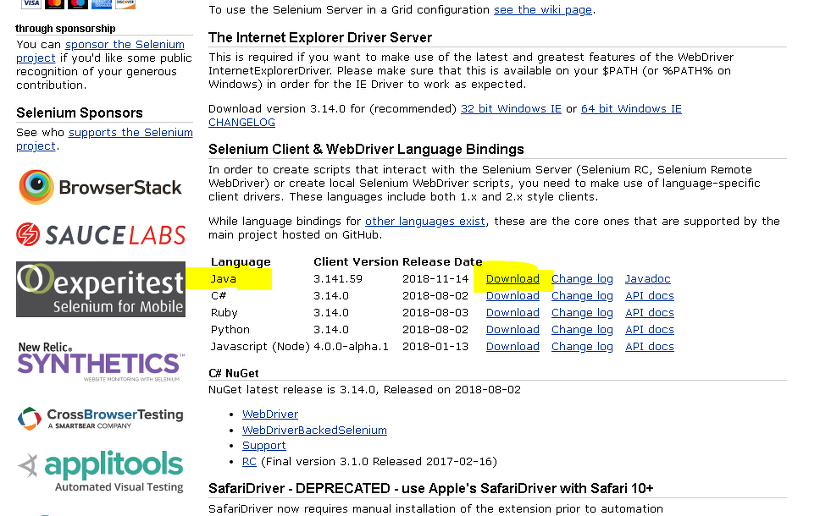Image resolution: width=820 pixels, height=516 pixels.
Task: Download the Java client bindings
Action: [x=512, y=279]
